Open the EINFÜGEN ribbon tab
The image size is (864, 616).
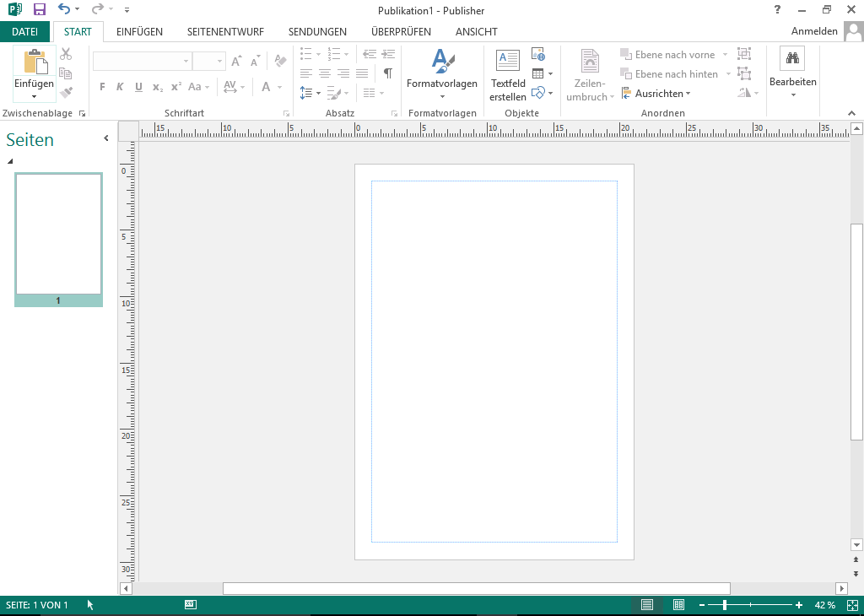139,31
